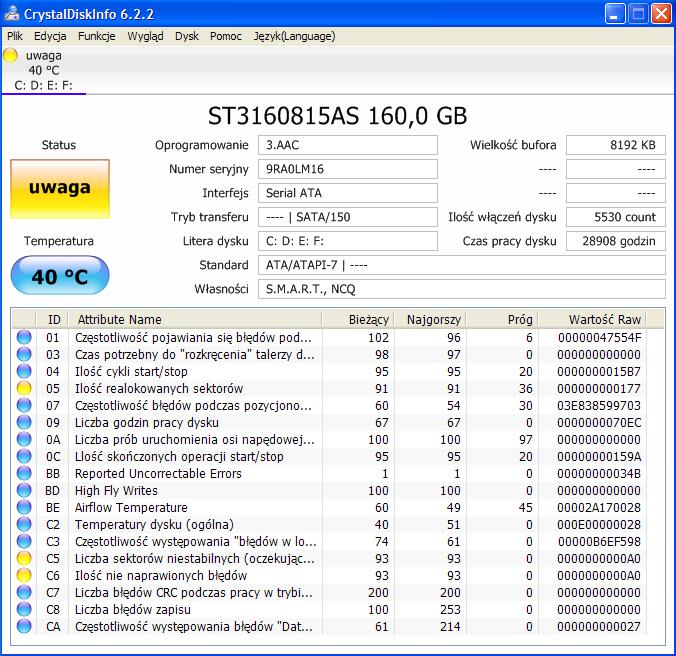Click the Bieżący column header
This screenshot has height=656, width=676.
pyautogui.click(x=358, y=319)
